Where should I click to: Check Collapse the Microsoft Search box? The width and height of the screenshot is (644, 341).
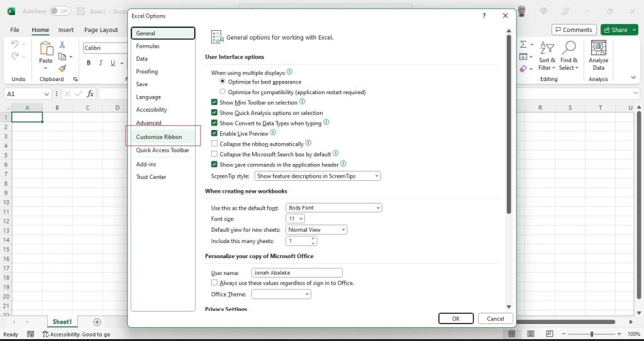click(214, 154)
